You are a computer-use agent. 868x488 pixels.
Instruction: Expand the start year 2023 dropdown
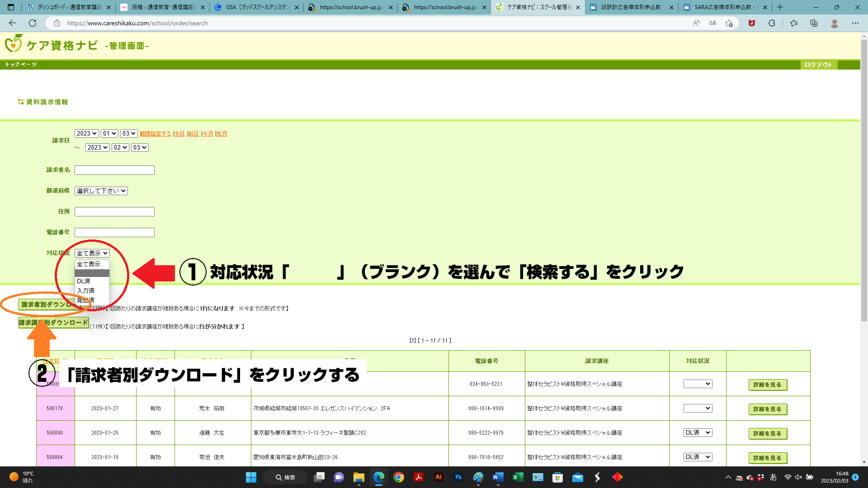pos(86,134)
